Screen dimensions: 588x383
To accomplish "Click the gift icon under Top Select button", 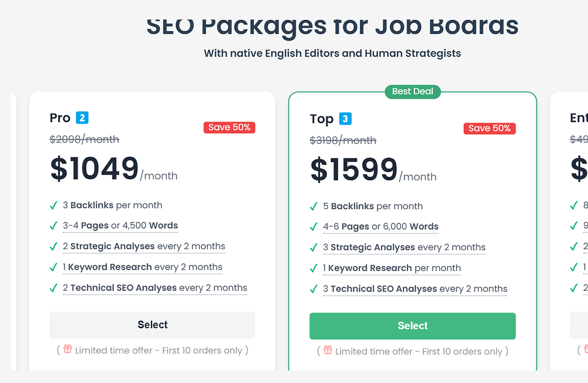I will pyautogui.click(x=328, y=351).
